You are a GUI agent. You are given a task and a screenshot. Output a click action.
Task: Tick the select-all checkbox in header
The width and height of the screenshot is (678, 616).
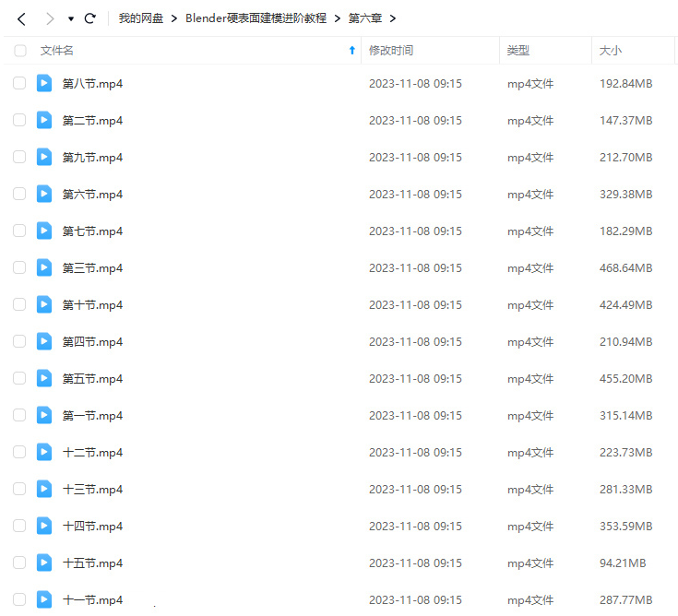click(20, 51)
